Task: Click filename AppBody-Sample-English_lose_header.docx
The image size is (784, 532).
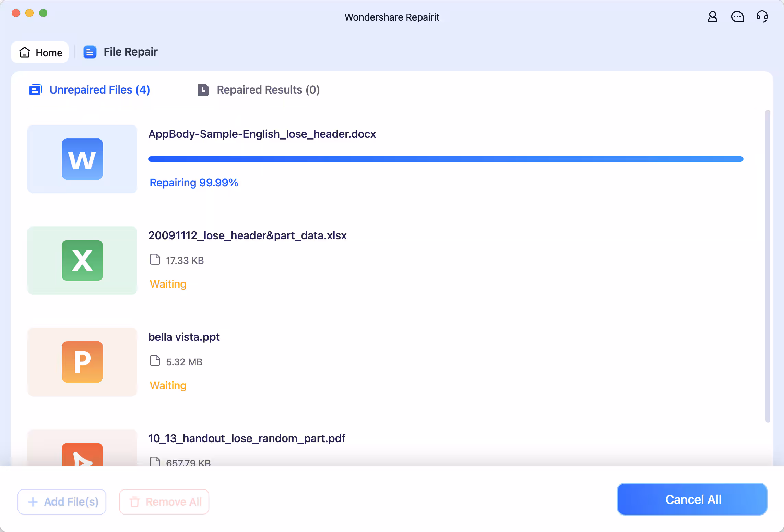Action: (262, 134)
